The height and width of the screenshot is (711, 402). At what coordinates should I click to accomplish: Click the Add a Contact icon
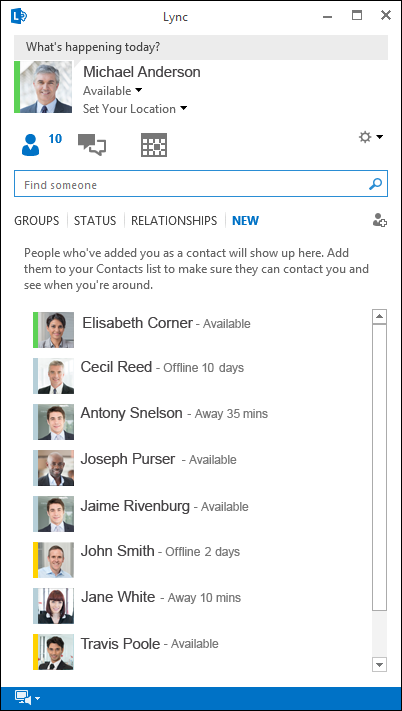(x=379, y=220)
